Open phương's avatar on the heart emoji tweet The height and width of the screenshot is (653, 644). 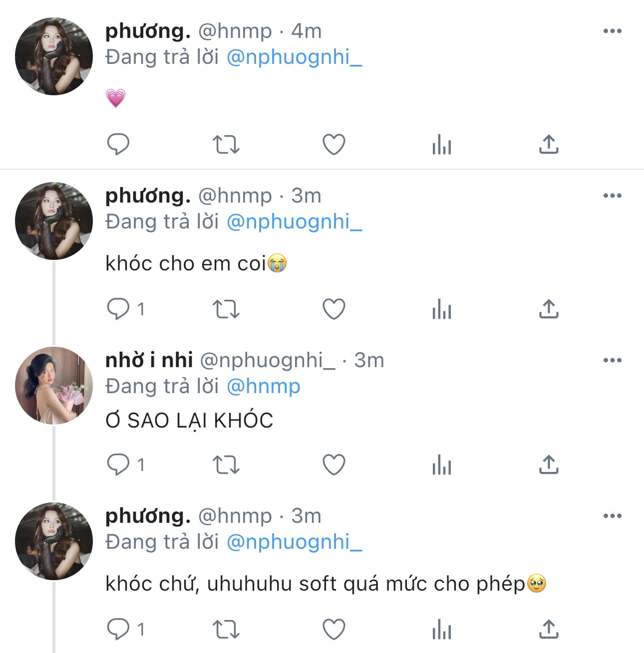[x=54, y=56]
